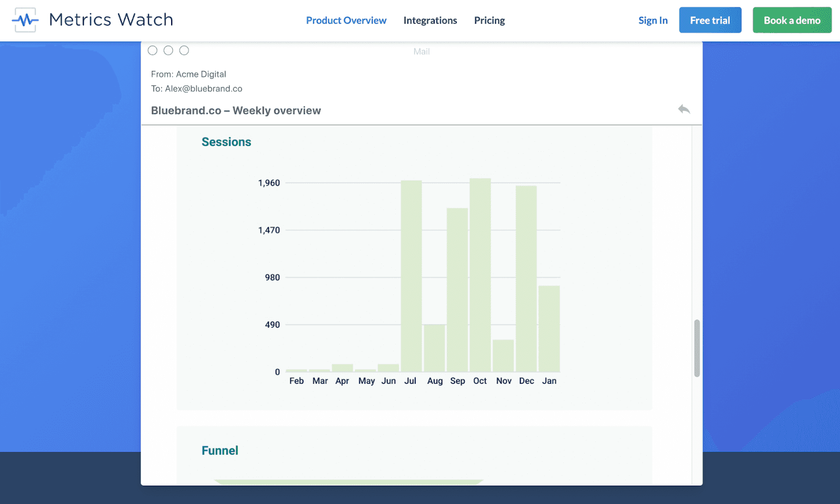Viewport: 840px width, 504px height.
Task: Click the Metrics Watch brand name
Action: [111, 20]
